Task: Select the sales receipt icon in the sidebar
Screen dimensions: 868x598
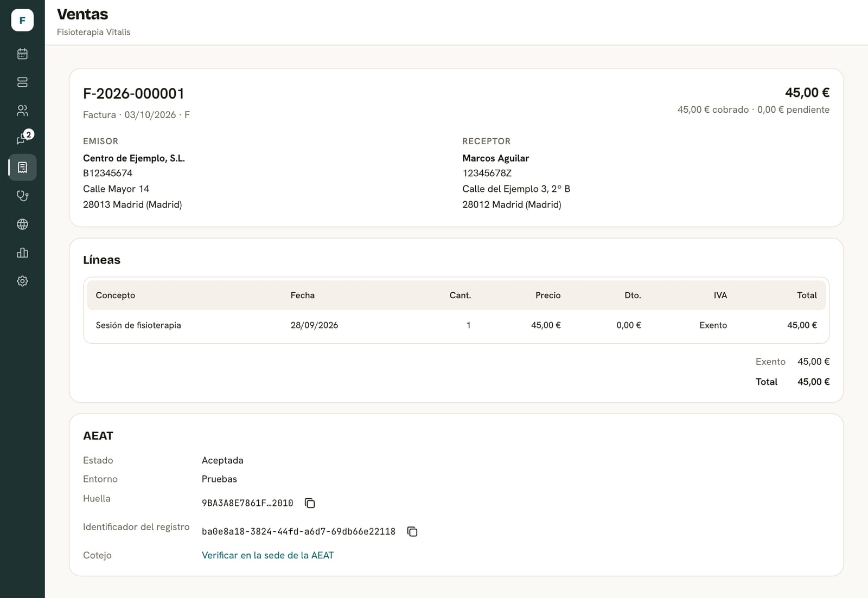Action: (22, 168)
